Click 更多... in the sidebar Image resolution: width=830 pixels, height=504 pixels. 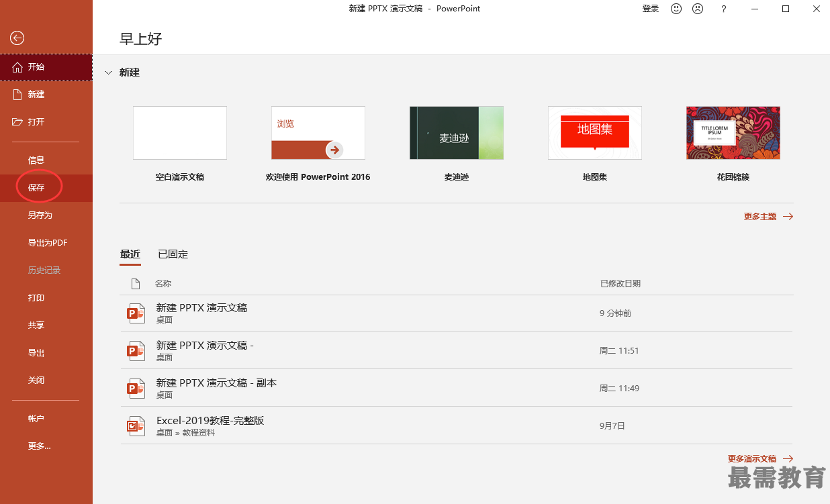click(x=46, y=446)
